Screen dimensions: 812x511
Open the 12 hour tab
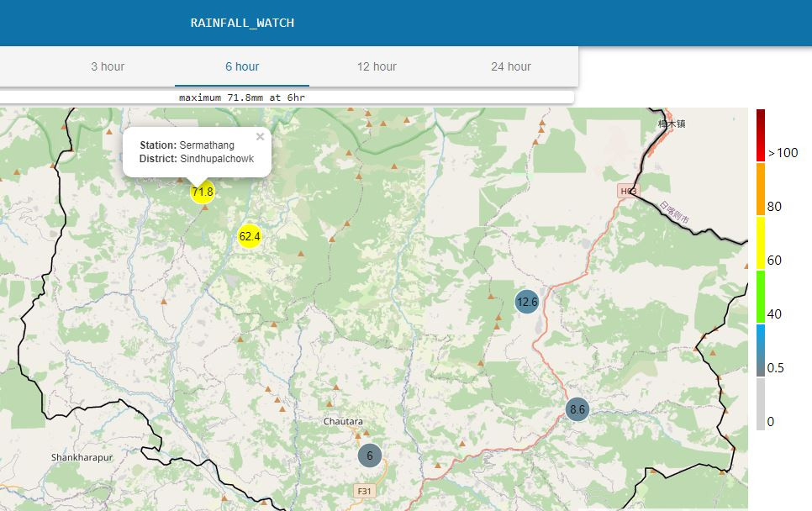pyautogui.click(x=377, y=66)
